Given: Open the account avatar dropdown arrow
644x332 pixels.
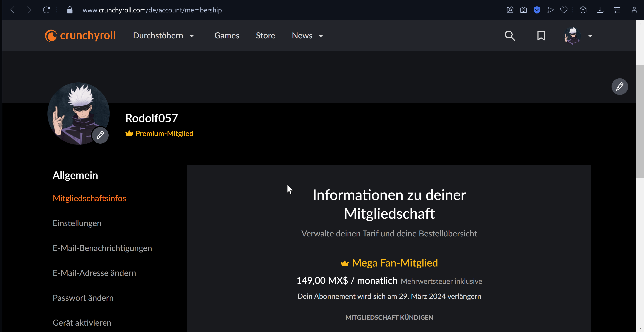Looking at the screenshot, I should click(x=590, y=36).
